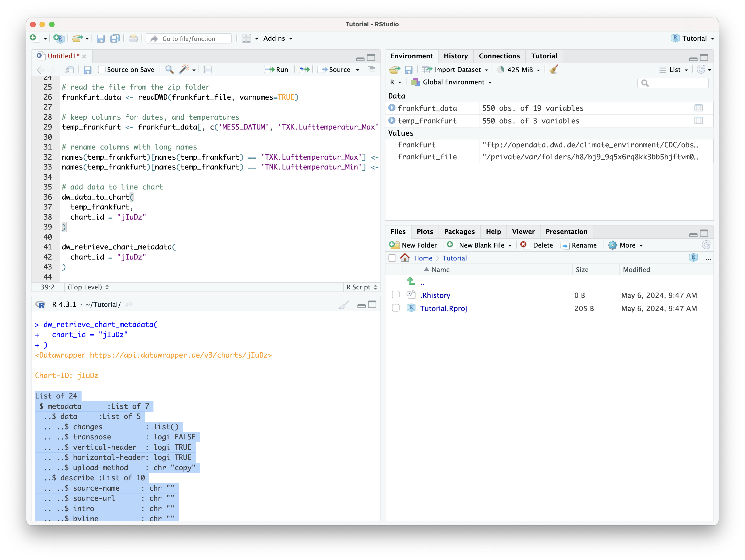Viewport: 745px width, 560px height.
Task: Open the Tutorial tab in Environment pane
Action: pos(544,56)
